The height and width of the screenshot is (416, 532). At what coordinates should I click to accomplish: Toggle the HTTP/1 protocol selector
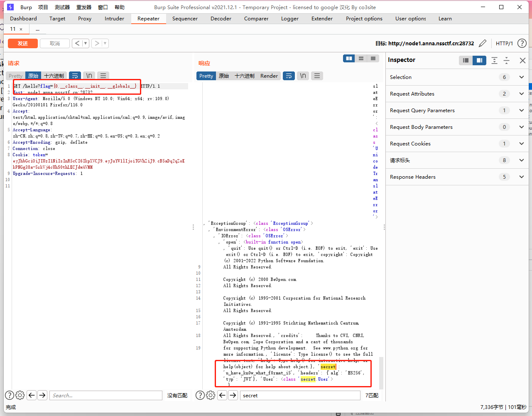pos(504,43)
